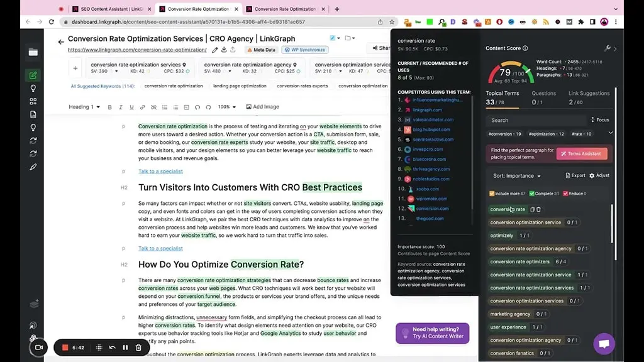Click the back arrow beside the page title
The height and width of the screenshot is (362, 644).
pyautogui.click(x=61, y=42)
